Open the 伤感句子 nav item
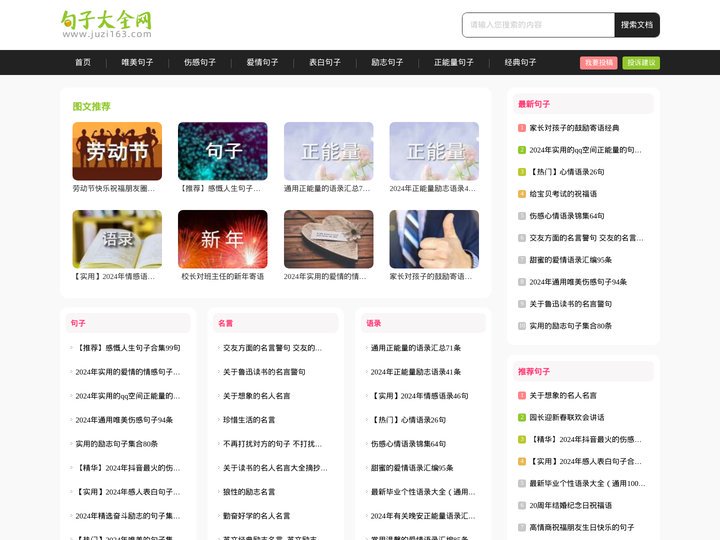The height and width of the screenshot is (540, 720). (200, 62)
